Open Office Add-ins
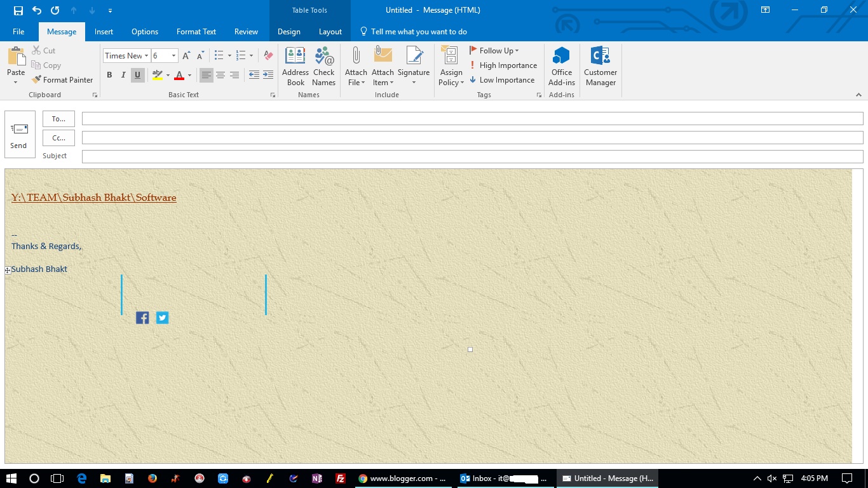Viewport: 868px width, 488px height. pos(562,66)
